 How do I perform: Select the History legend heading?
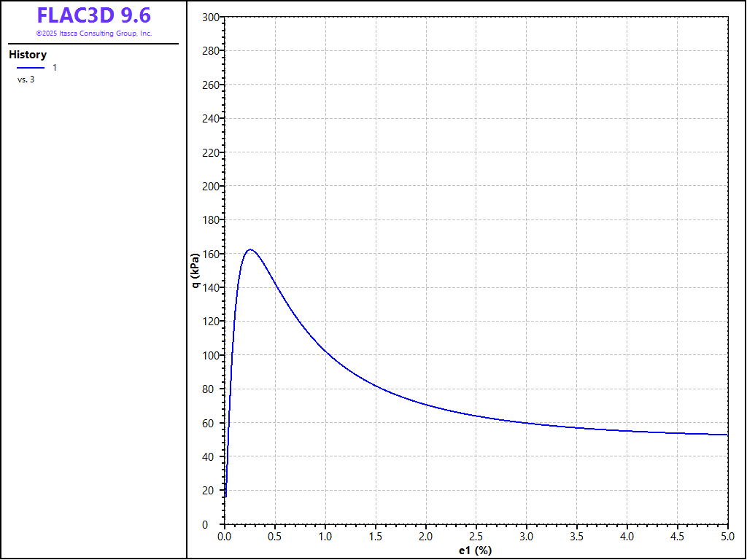28,55
